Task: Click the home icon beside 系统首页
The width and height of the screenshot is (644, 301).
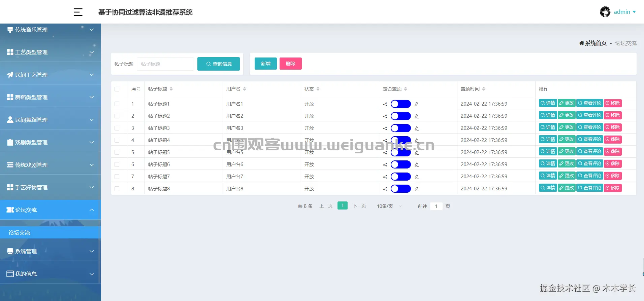Action: [x=581, y=43]
